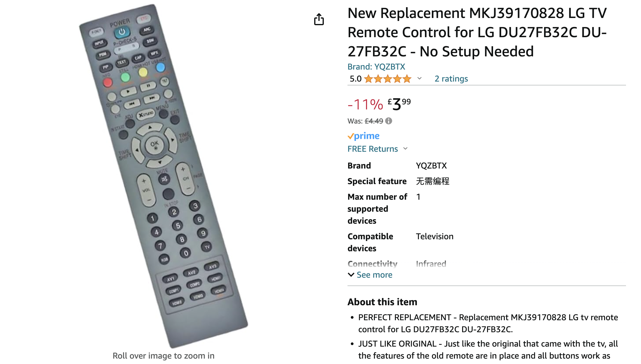
Task: Click the red color button on remote image
Action: (x=108, y=82)
